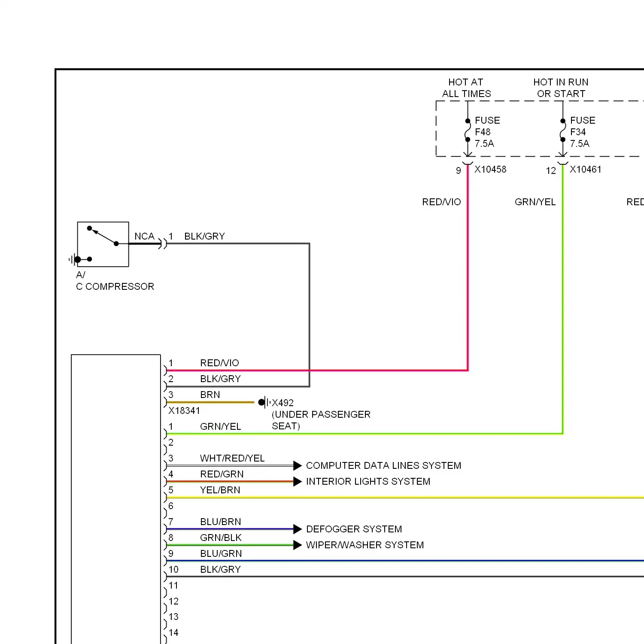Click the 'HOT IN RUN OR START' label

pos(561,88)
